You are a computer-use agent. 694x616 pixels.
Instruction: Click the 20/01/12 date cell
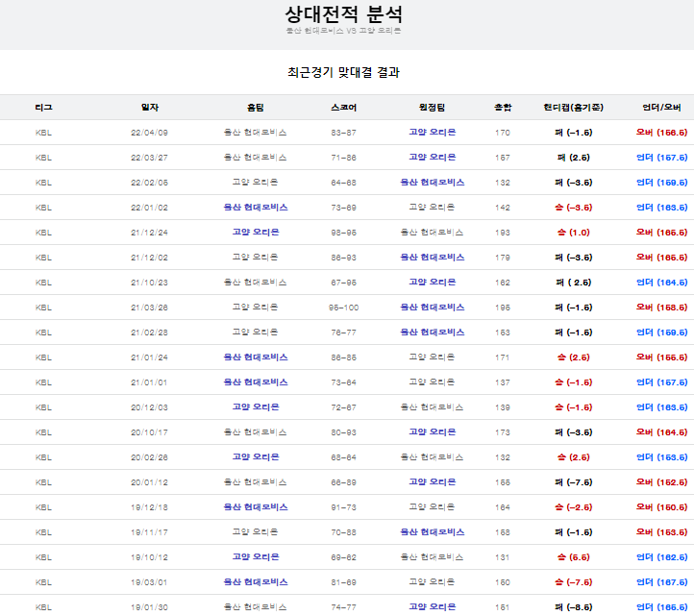coord(150,482)
